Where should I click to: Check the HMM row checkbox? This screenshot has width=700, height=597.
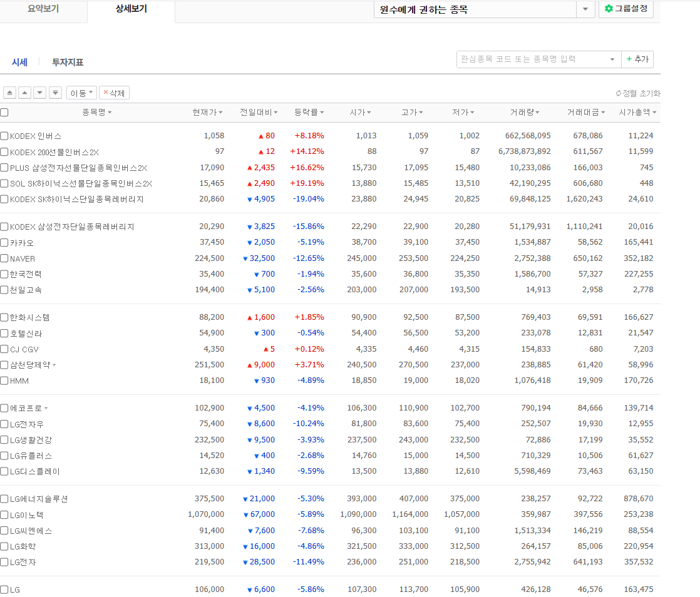pyautogui.click(x=4, y=380)
